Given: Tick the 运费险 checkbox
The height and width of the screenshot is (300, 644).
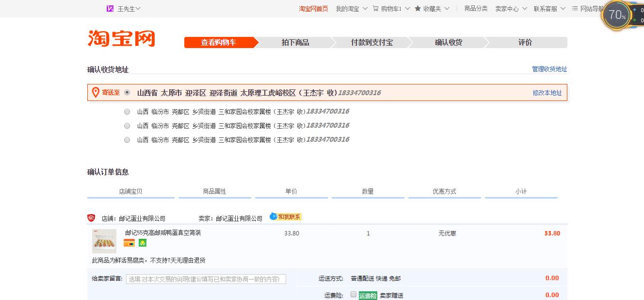Looking at the screenshot, I should point(354,294).
